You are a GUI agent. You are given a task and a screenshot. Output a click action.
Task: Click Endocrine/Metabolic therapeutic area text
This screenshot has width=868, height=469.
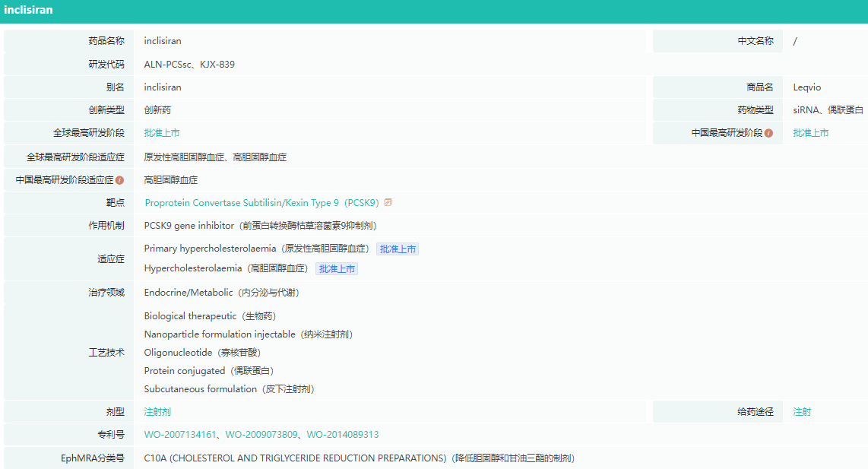click(x=221, y=293)
